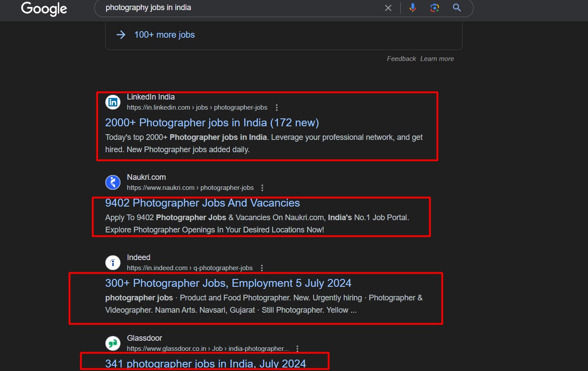Open the 100+ more jobs link

pos(164,35)
